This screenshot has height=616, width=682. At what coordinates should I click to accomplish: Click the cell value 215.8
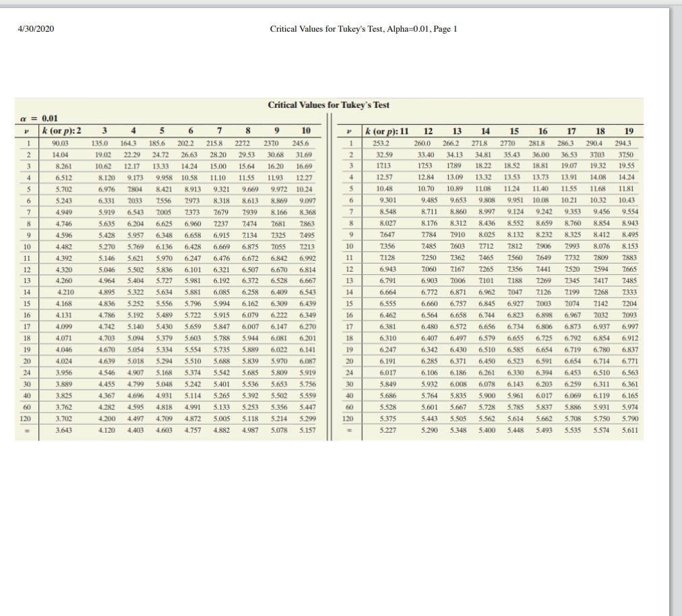point(214,143)
